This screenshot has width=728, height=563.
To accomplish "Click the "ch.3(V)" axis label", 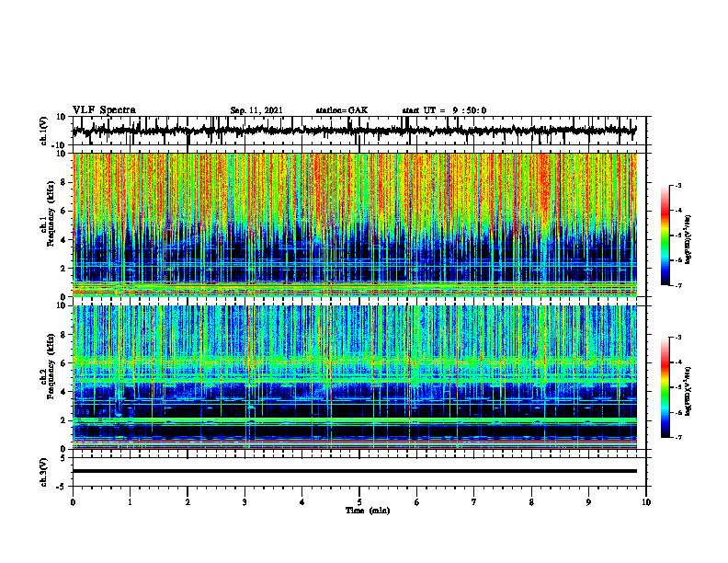I will (44, 472).
